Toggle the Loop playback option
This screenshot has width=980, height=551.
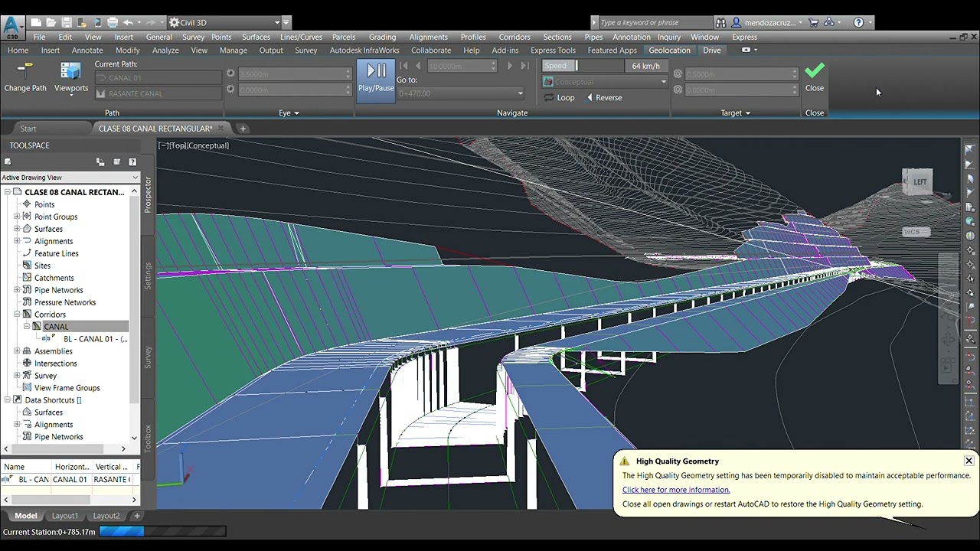(x=559, y=98)
